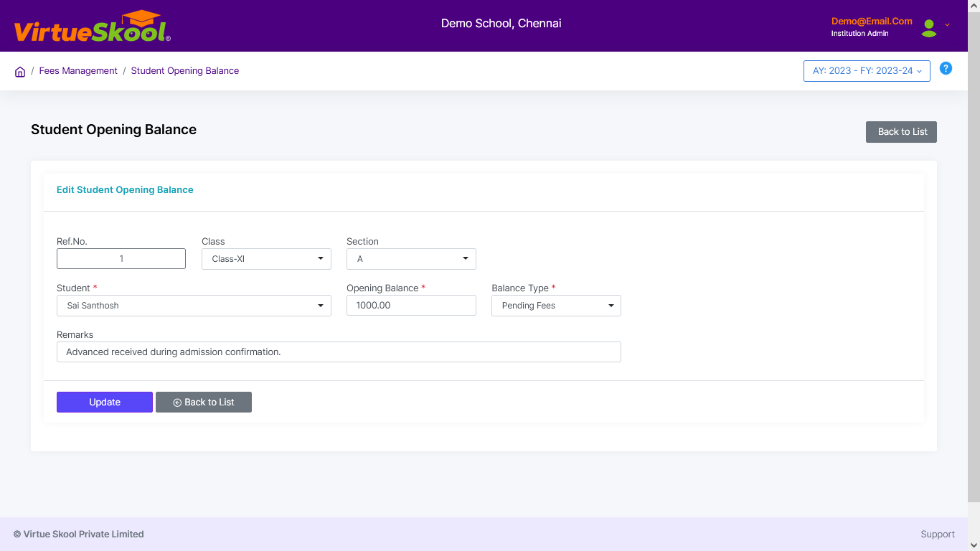The height and width of the screenshot is (551, 980).
Task: Click the Institution Admin role text
Action: coord(859,34)
